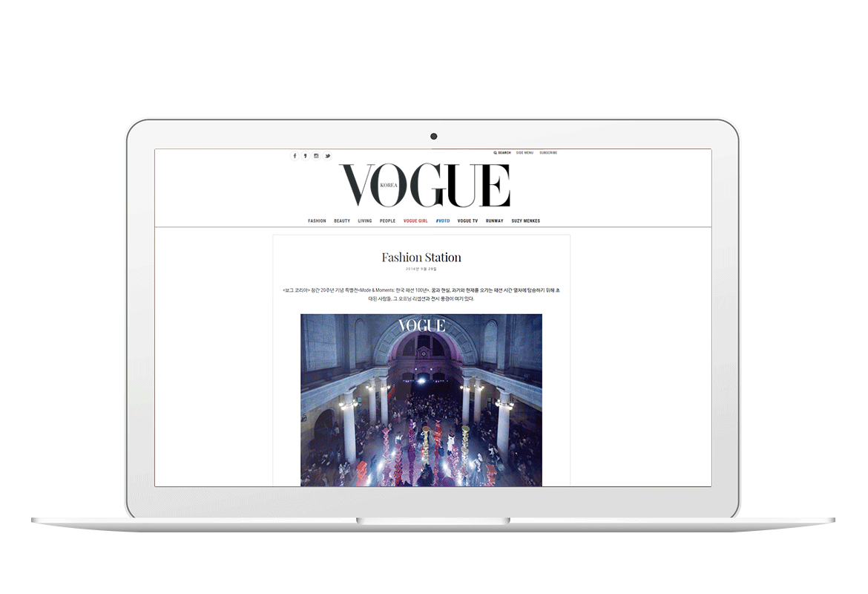Click the Korean intro paragraph mentioning 'Mode & Moments'

421,294
